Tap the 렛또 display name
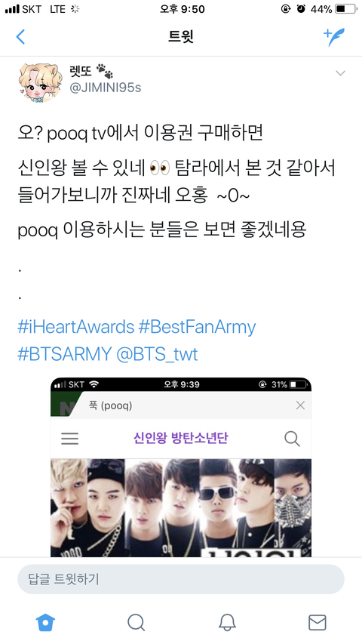 point(81,72)
